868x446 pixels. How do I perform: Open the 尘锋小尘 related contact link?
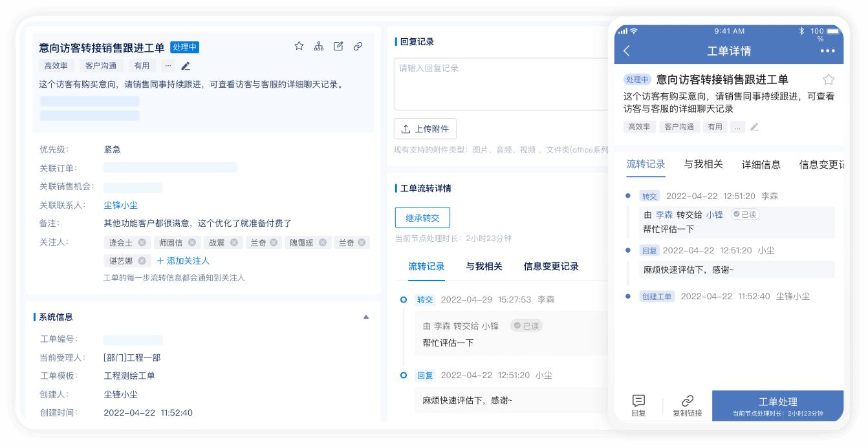[120, 205]
